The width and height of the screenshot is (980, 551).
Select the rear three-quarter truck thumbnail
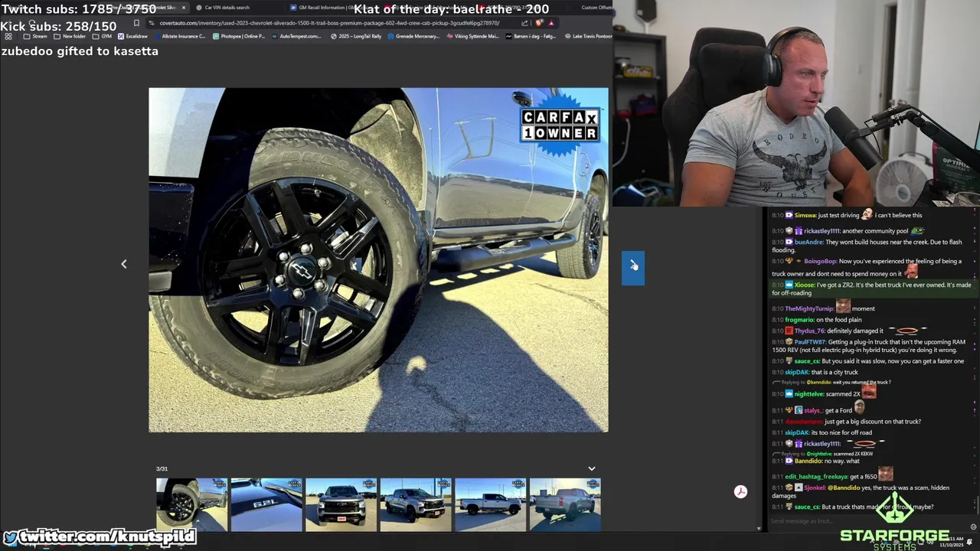click(565, 505)
